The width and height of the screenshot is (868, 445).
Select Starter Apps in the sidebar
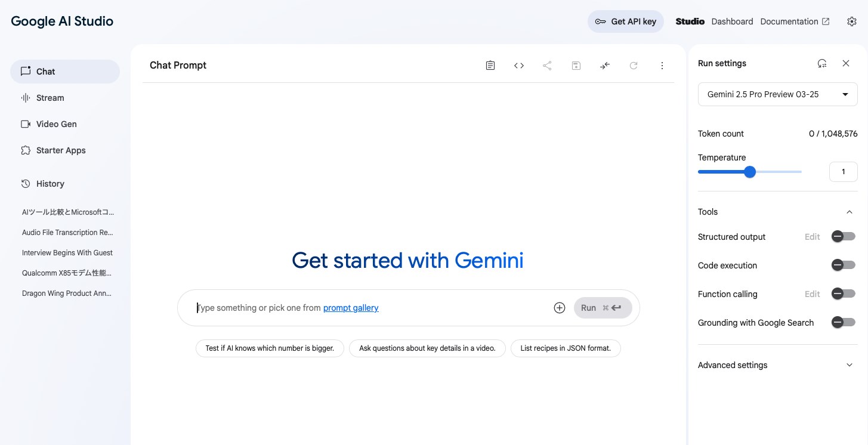point(65,150)
